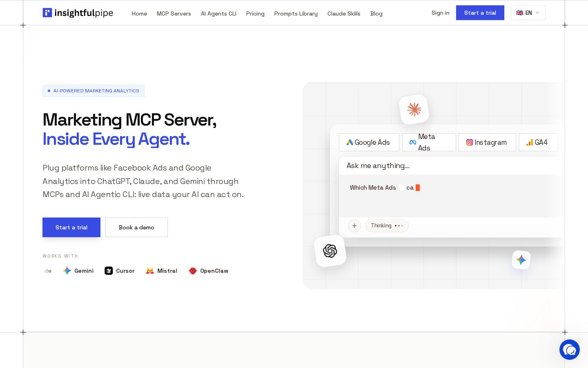
Task: Click the ChatGPT logo icon tile
Action: pos(330,251)
